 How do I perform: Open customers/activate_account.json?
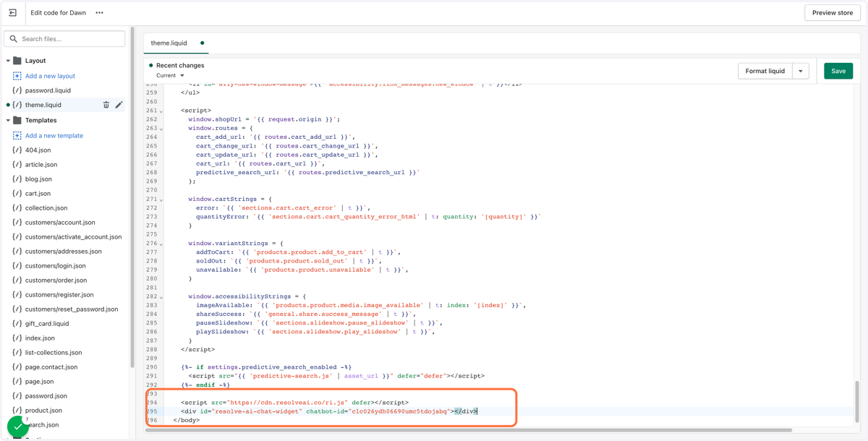(x=74, y=236)
